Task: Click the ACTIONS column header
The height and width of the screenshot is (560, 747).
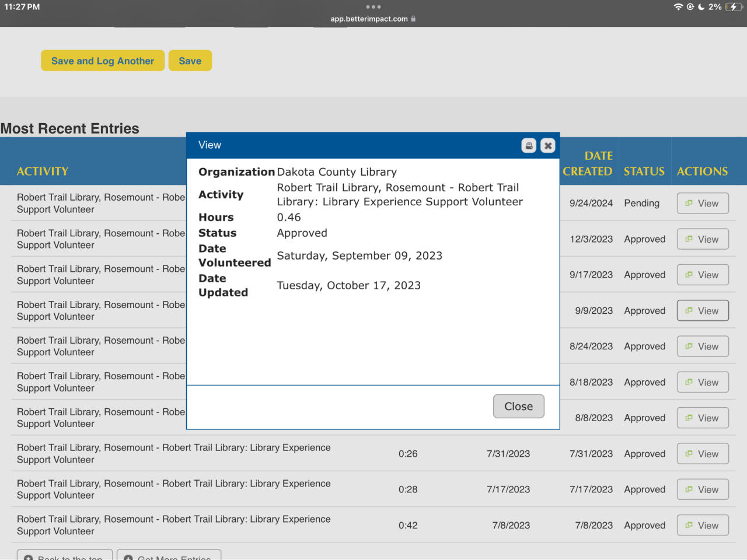Action: 703,171
